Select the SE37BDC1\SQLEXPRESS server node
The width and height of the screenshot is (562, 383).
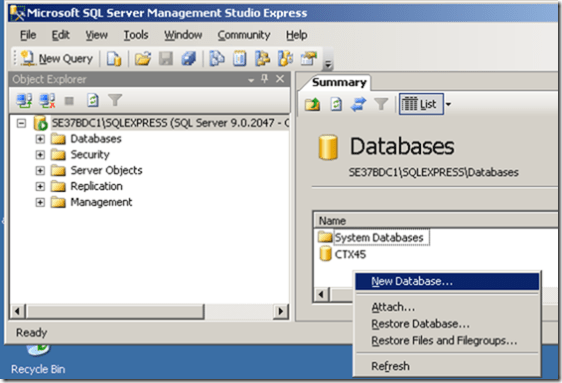pyautogui.click(x=170, y=123)
